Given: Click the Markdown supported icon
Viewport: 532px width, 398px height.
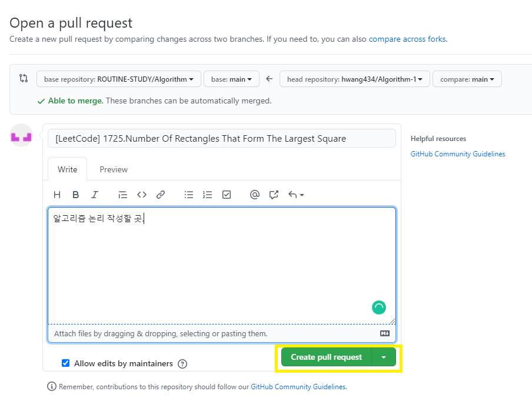Looking at the screenshot, I should [x=385, y=333].
